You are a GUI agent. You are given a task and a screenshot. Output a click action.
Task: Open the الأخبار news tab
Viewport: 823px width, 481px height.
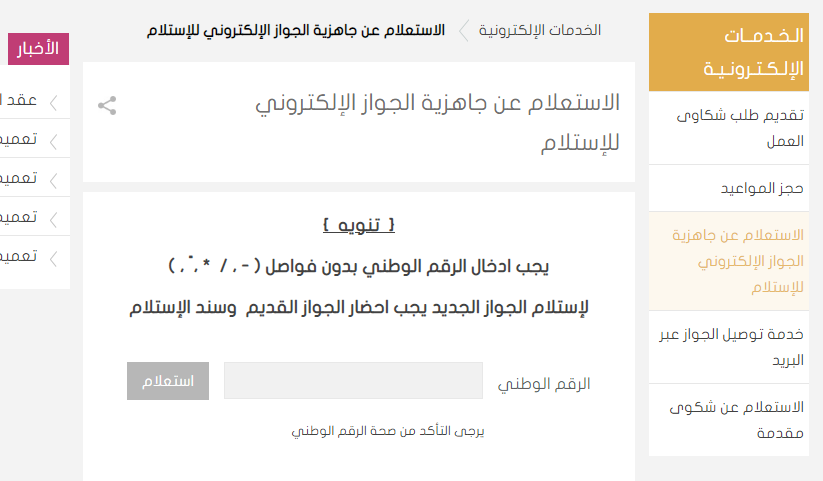(x=39, y=48)
